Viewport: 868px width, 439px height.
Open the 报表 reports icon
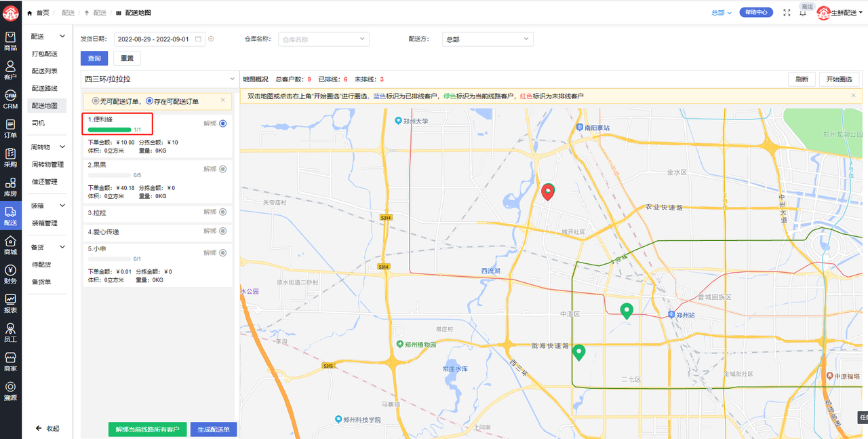[10, 303]
